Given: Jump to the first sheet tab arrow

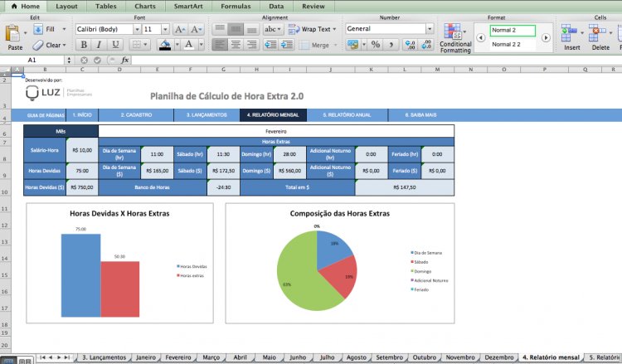Looking at the screenshot, I should click(42, 357).
